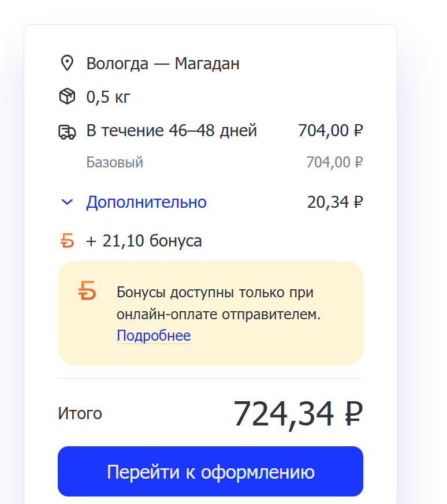Click the large bonus icon in yellow notice
This screenshot has width=447, height=504.
tap(87, 290)
